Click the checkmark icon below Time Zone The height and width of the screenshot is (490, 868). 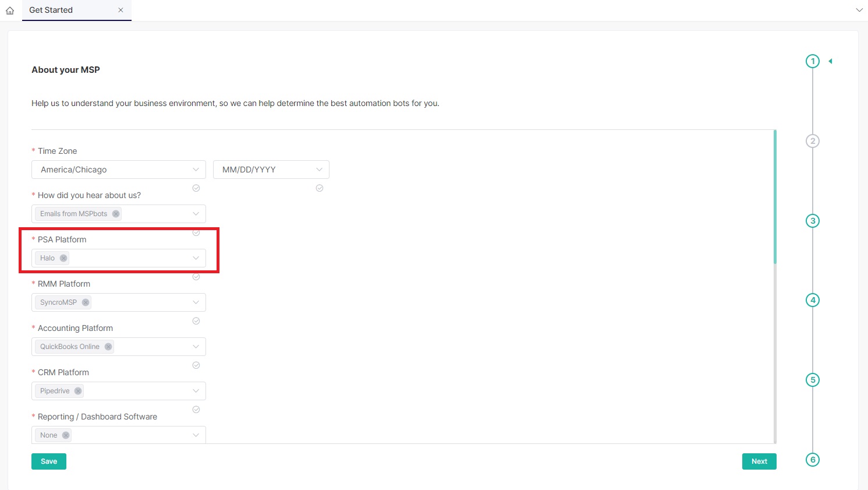[196, 188]
